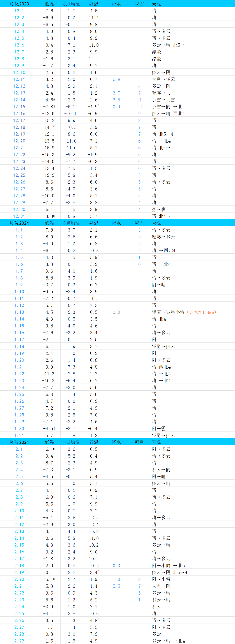Click precipitation 0.0 in row 1.13
This screenshot has height=644, width=235.
pos(116,312)
